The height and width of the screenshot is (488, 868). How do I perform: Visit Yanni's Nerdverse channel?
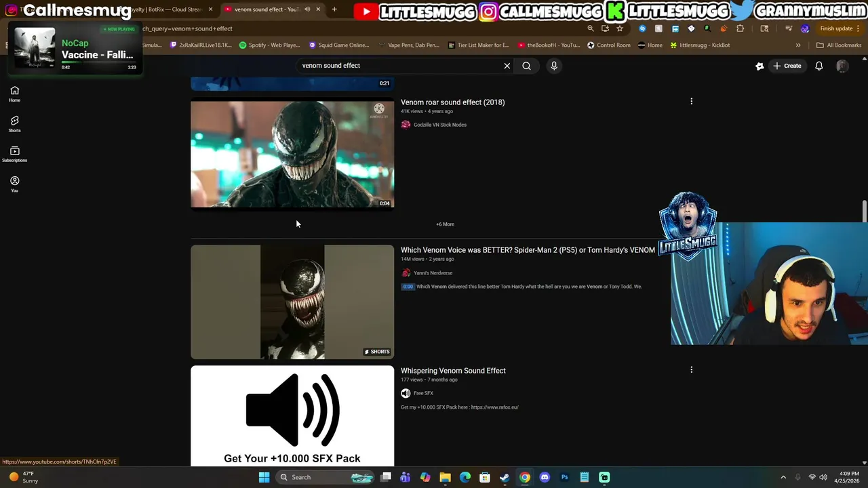click(433, 273)
